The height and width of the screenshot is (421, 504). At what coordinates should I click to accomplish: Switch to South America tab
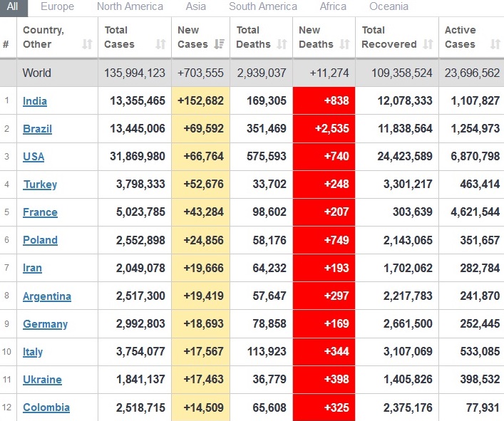tap(263, 6)
